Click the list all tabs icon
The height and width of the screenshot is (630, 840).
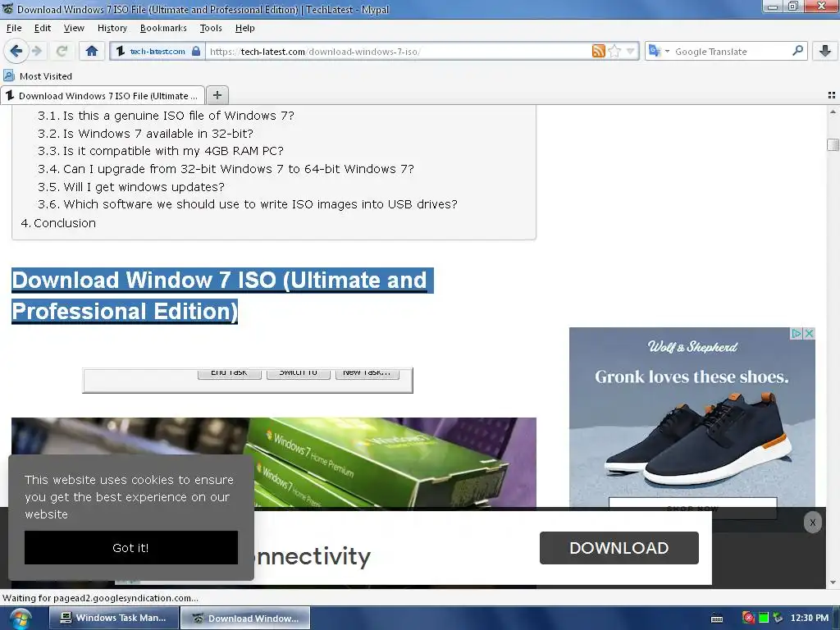click(x=832, y=95)
